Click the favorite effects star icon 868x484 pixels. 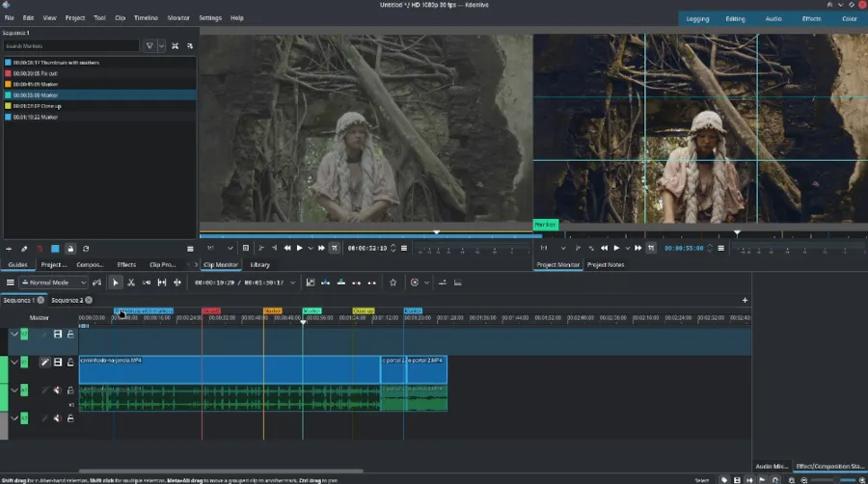click(393, 282)
